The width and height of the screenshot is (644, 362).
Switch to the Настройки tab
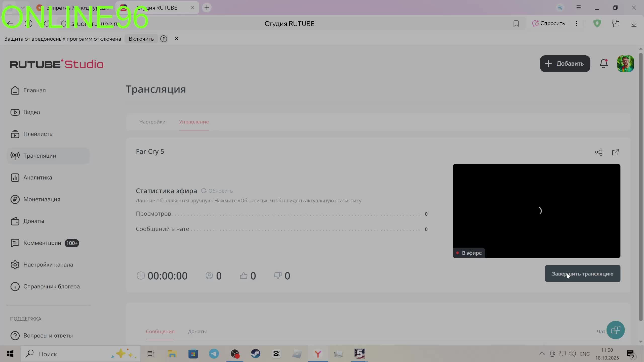tap(152, 122)
